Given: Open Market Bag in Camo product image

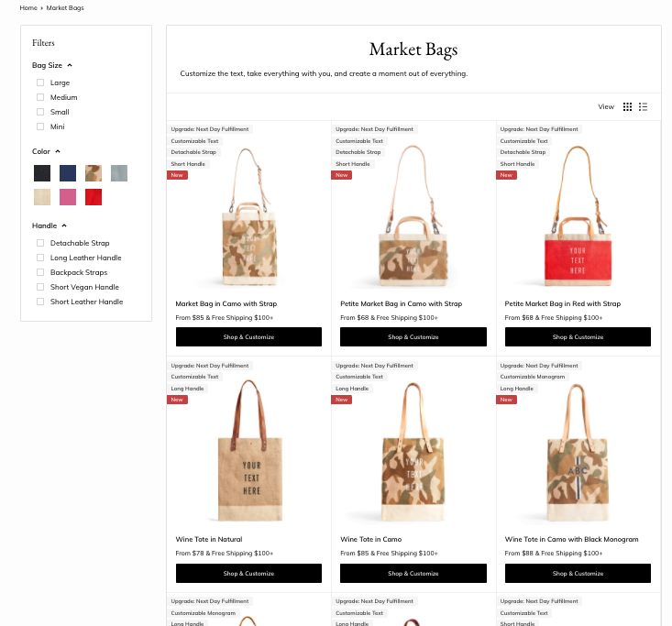Looking at the screenshot, I should tap(249, 216).
